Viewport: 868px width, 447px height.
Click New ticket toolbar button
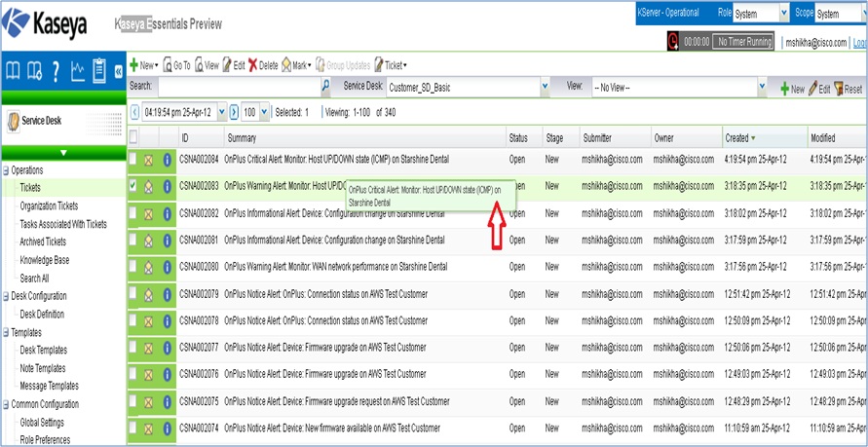[x=144, y=65]
